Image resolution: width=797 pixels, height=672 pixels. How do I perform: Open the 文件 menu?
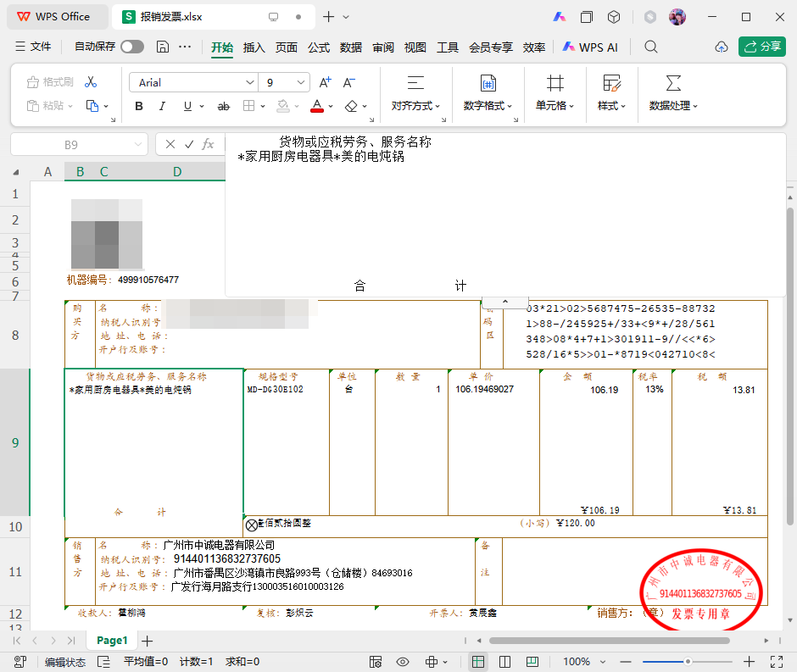34,47
